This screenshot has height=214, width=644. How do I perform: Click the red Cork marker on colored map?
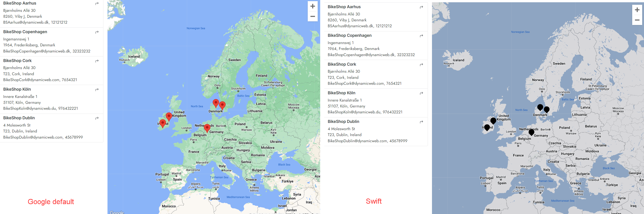coord(163,124)
